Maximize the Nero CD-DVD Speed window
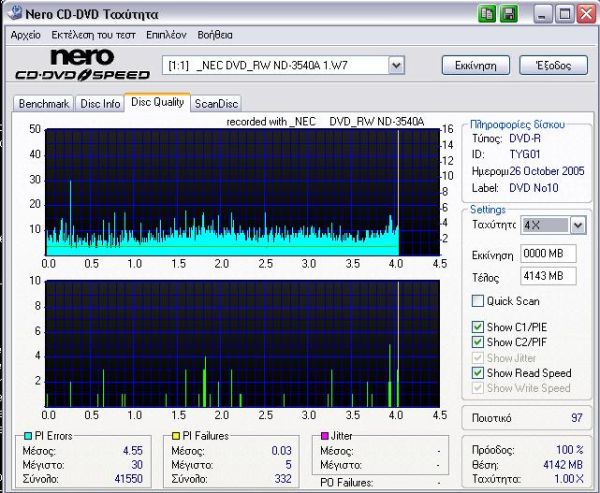The height and width of the screenshot is (493, 600). 564,14
